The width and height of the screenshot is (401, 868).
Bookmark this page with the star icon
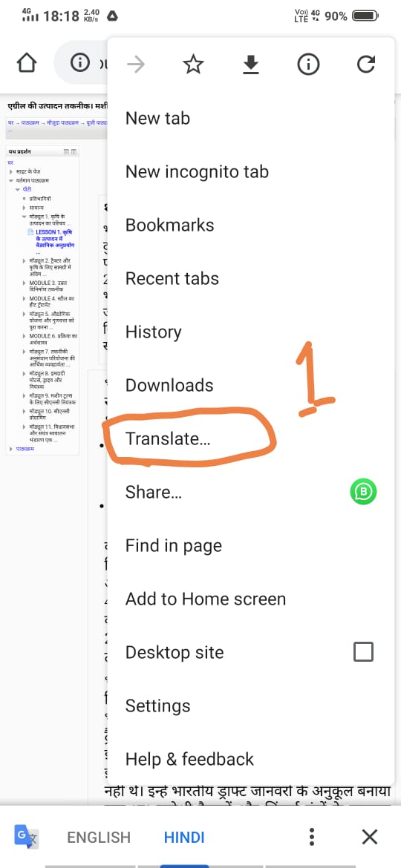coord(193,65)
